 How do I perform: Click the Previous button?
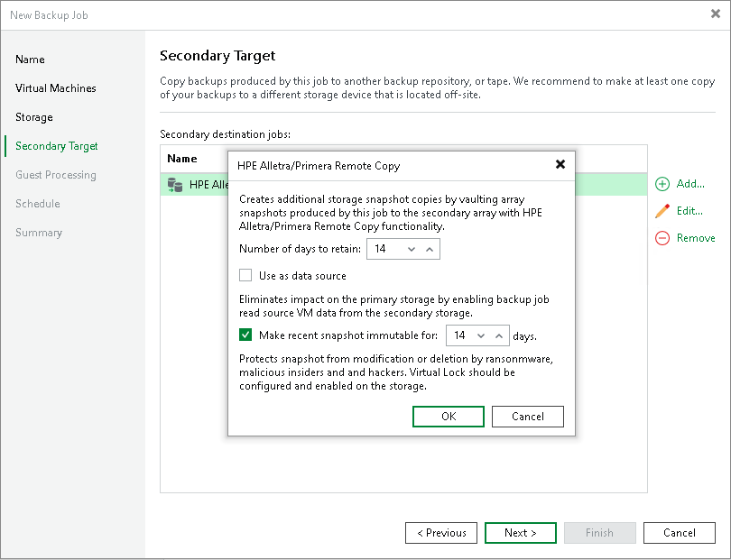coord(441,533)
